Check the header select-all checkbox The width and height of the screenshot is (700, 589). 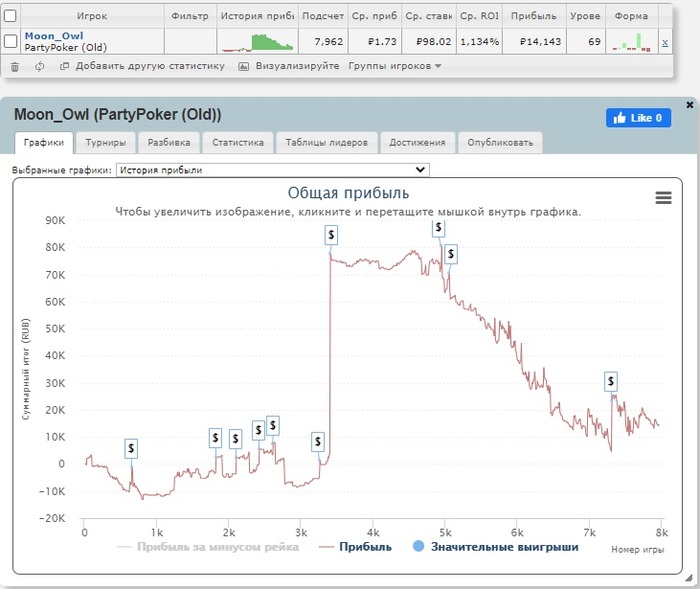[x=10, y=16]
